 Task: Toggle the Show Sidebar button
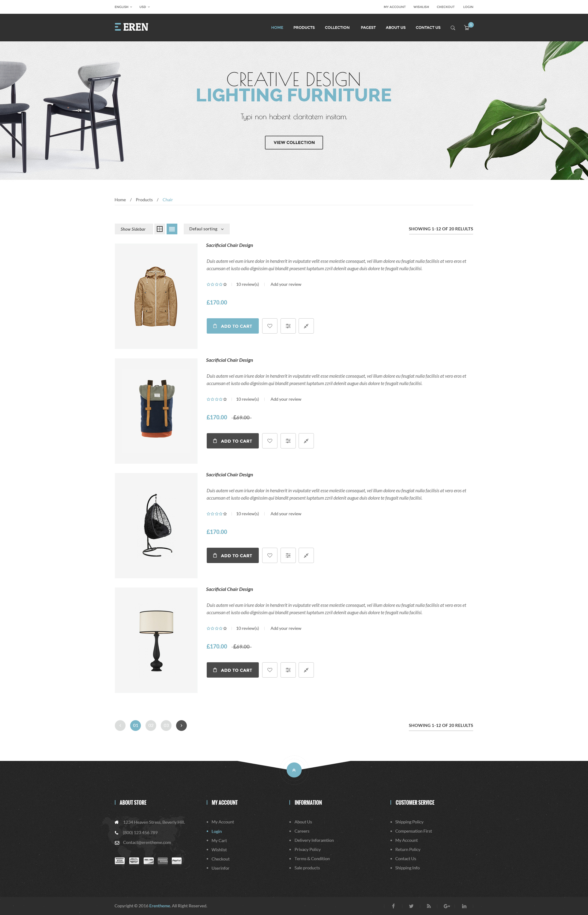(133, 229)
